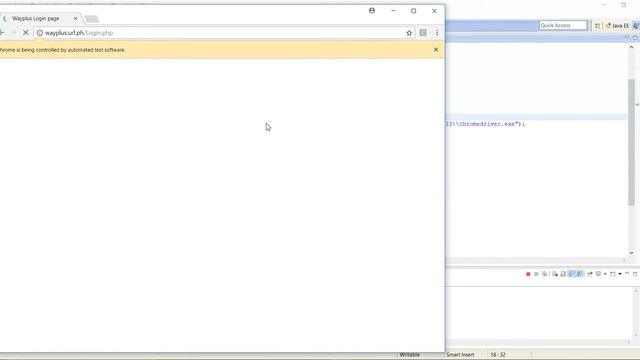This screenshot has width=640, height=360.
Task: Click the editor scrollbar up arrow
Action: tap(631, 47)
